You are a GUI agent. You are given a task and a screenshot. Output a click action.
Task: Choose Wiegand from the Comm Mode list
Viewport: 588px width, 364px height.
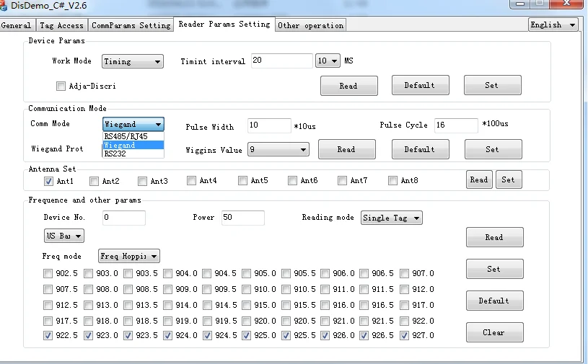point(133,145)
